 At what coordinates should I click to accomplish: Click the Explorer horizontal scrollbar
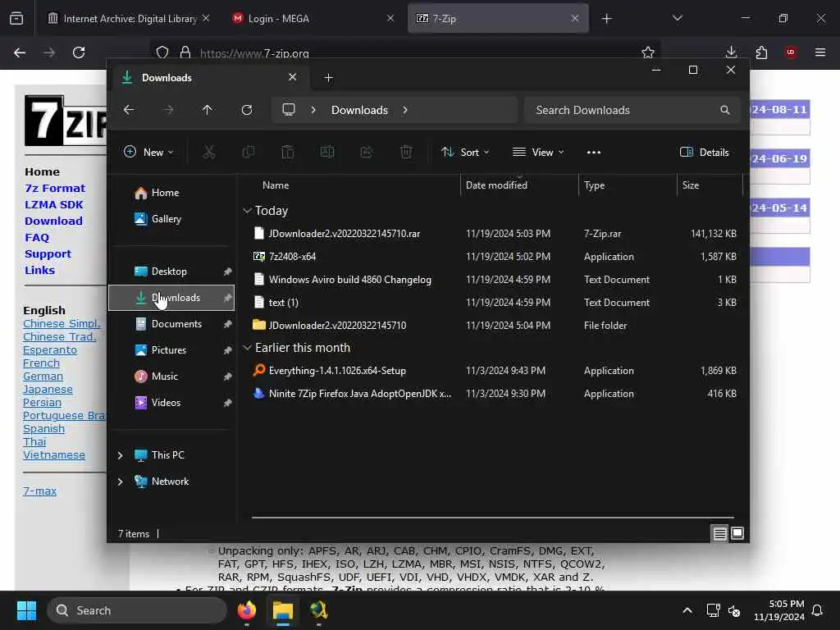point(493,518)
